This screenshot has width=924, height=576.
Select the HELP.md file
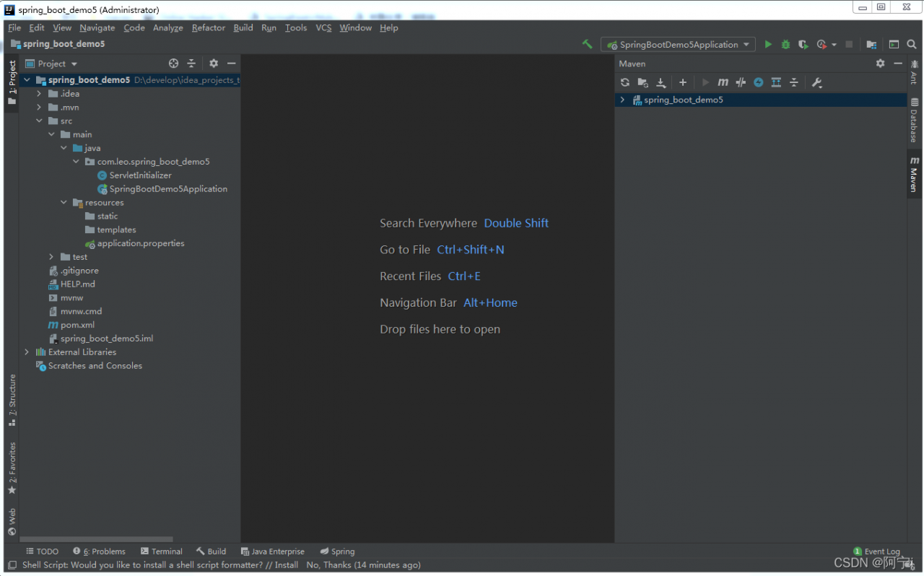(77, 284)
